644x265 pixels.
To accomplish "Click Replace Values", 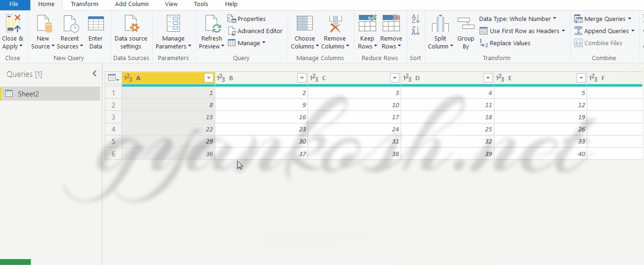I will click(x=505, y=43).
